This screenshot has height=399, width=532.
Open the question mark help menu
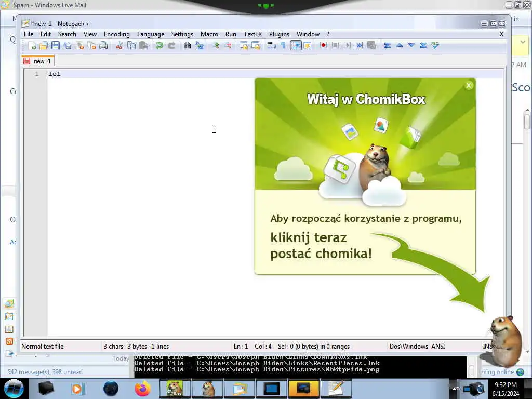click(x=328, y=34)
